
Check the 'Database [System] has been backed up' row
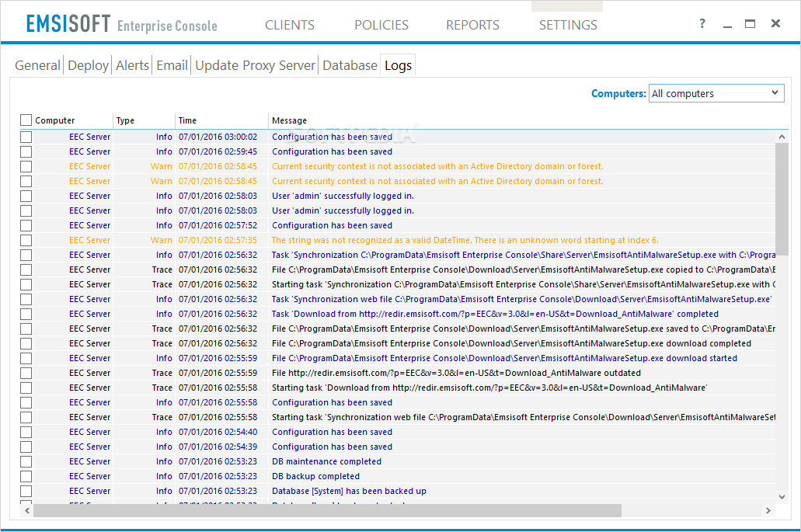click(x=26, y=491)
